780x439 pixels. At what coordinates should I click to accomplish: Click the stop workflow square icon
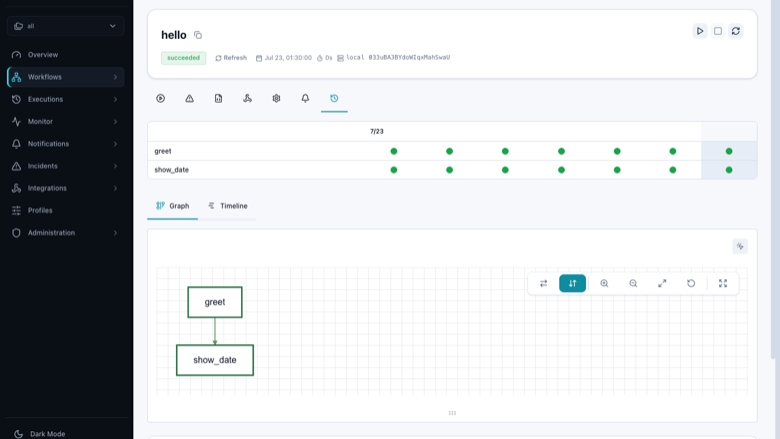click(x=718, y=31)
